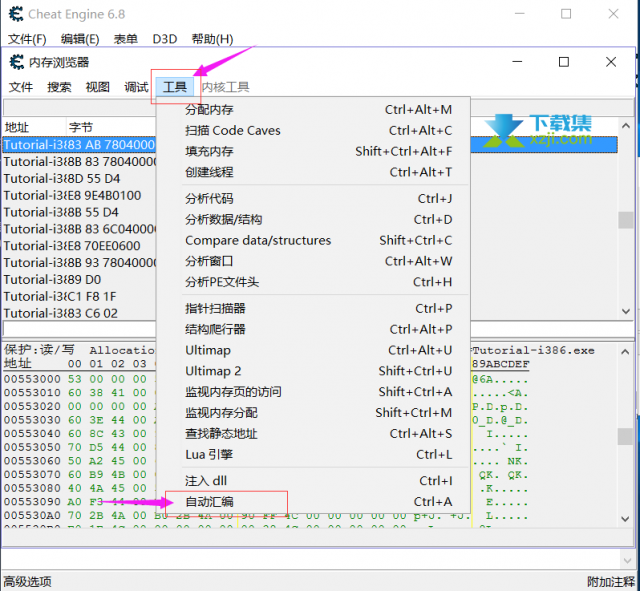Click Cheat Engine logo in main title bar
This screenshot has width=640, height=591.
(x=16, y=14)
